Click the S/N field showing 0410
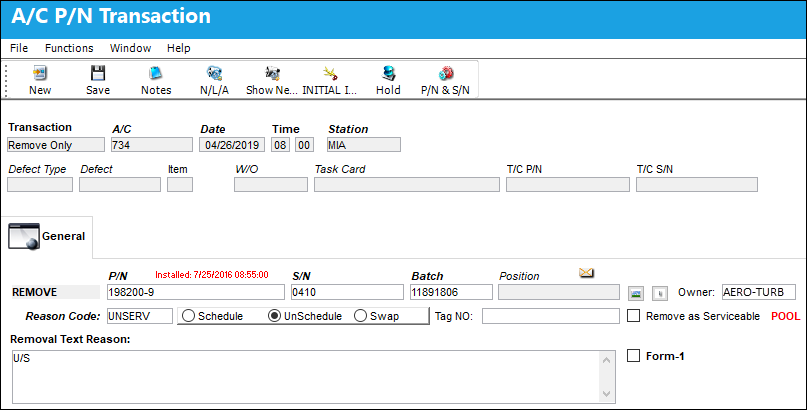Screen dimensions: 807x410 coord(347,292)
